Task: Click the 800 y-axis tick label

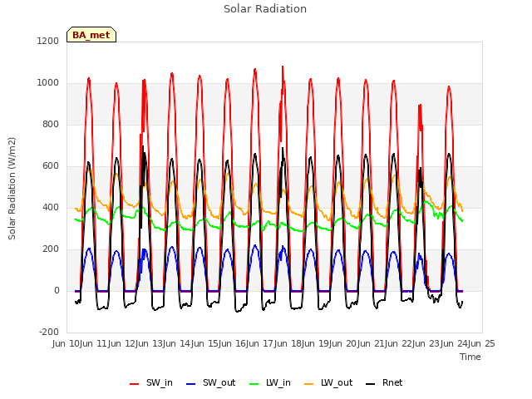Action: (x=51, y=124)
